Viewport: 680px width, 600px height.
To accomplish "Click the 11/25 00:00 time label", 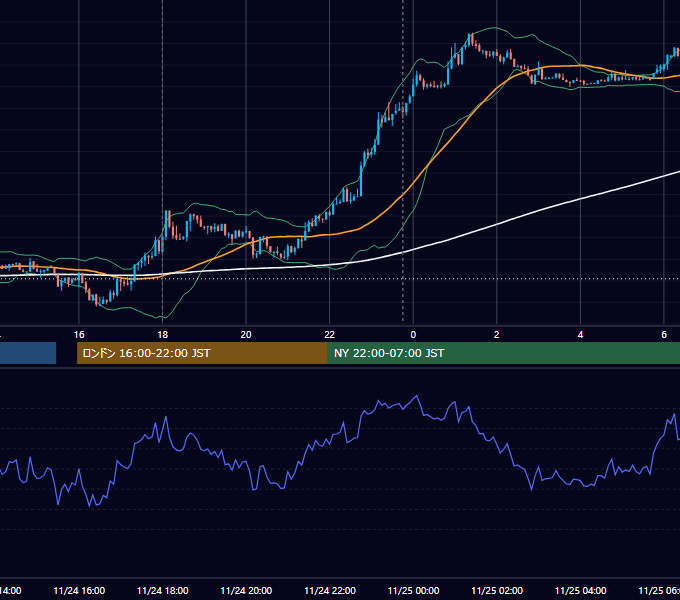I will click(413, 591).
